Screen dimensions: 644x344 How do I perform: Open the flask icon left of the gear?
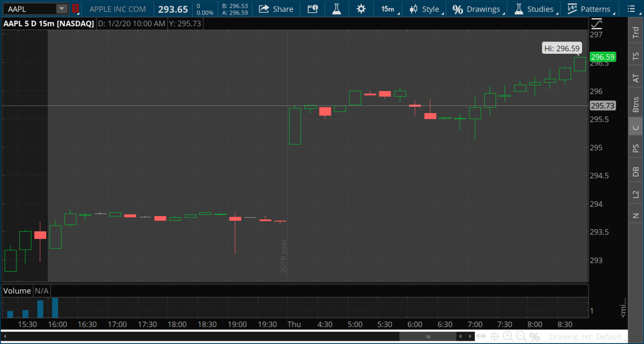336,9
